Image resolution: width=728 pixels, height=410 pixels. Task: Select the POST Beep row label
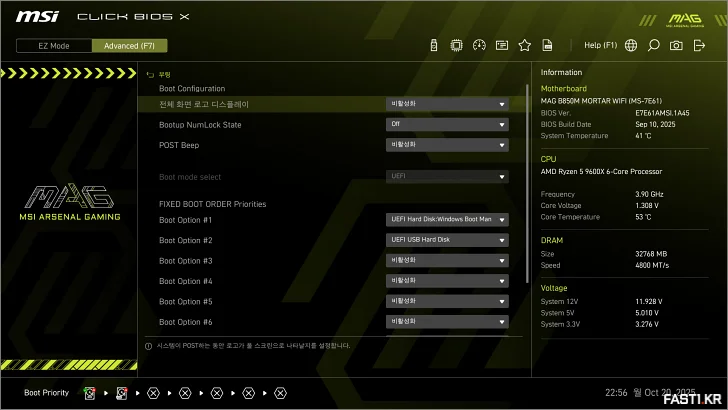pos(179,145)
